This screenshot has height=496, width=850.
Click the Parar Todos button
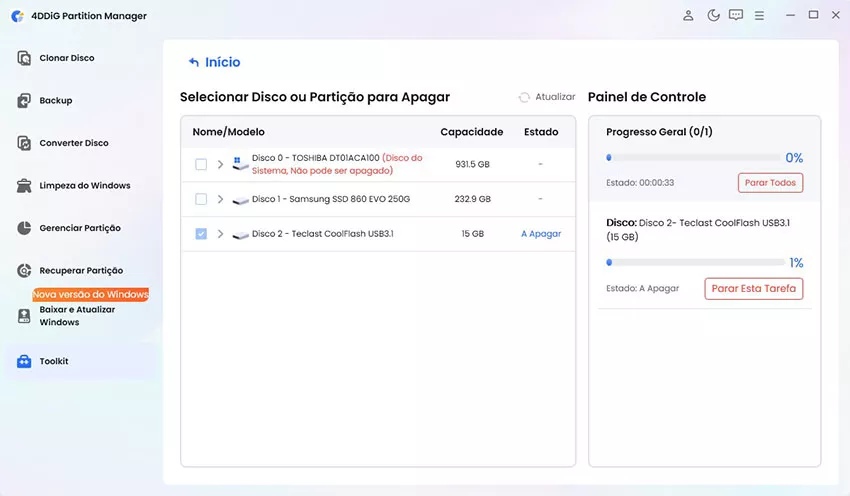(770, 183)
